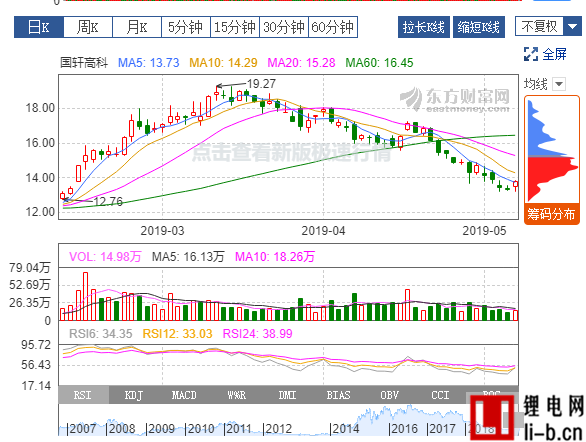Image resolution: width=586 pixels, height=442 pixels.
Task: Click the chip distribution chart thumbnail
Action: click(552, 150)
